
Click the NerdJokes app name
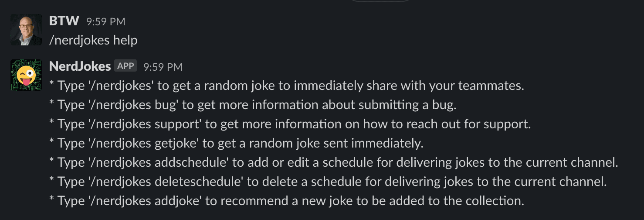[80, 66]
